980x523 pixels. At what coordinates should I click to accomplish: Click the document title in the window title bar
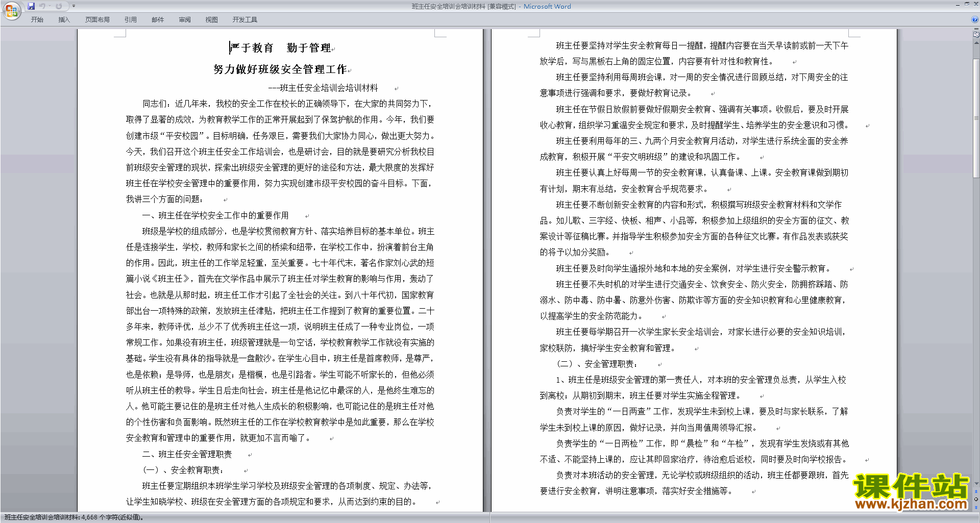(x=448, y=7)
